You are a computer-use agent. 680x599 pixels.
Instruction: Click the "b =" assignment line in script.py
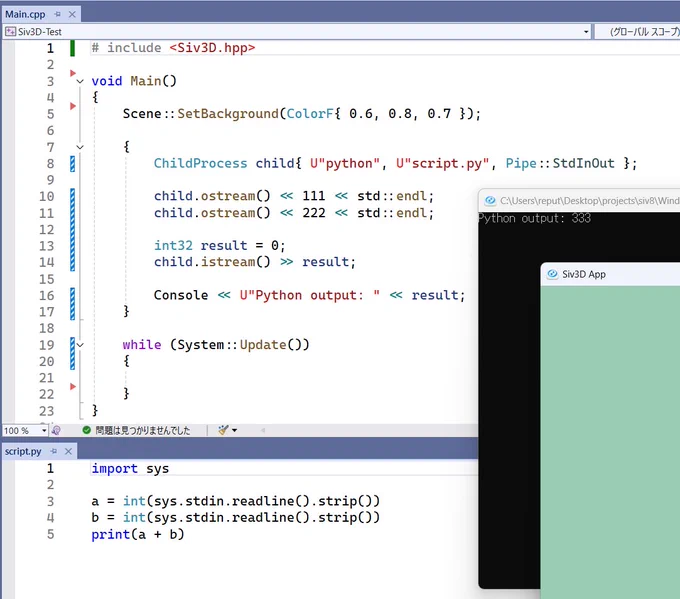coord(235,517)
